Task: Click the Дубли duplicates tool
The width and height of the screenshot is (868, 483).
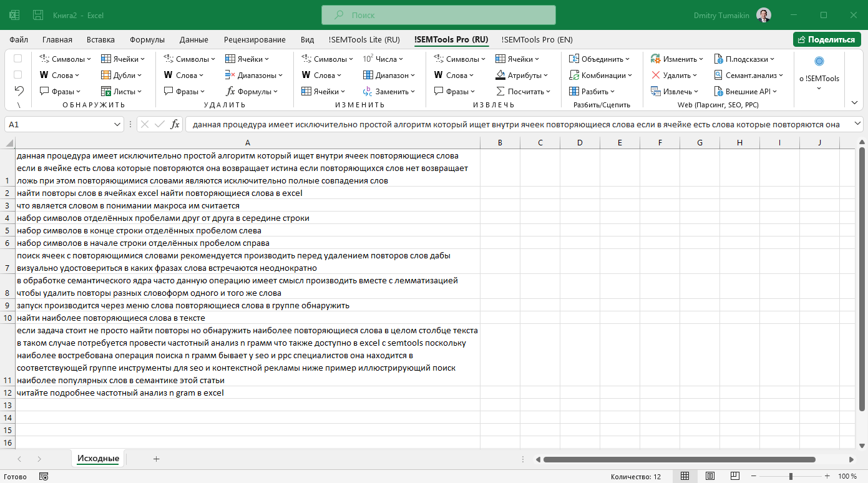Action: click(121, 76)
